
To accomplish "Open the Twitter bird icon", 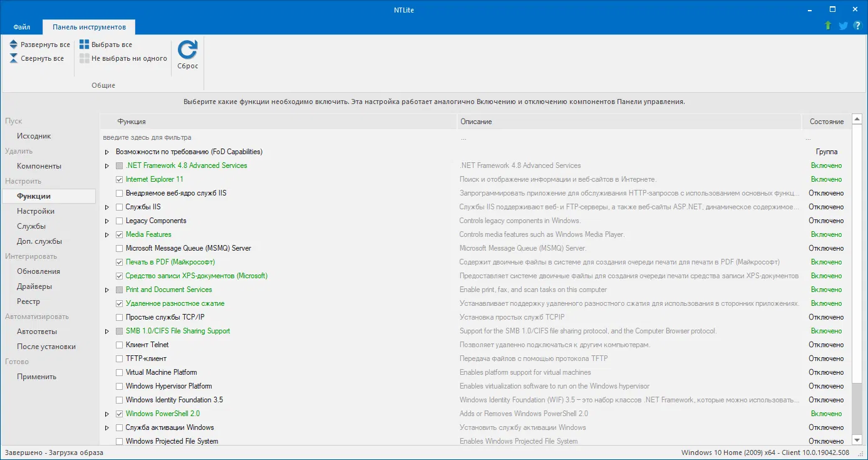I will pos(843,26).
